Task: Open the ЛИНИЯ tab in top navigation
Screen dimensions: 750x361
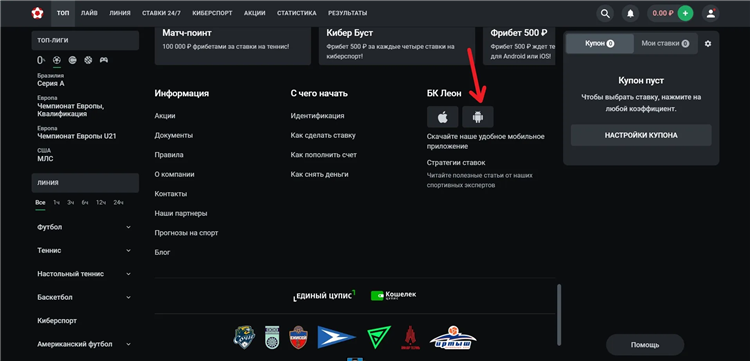Action: click(x=120, y=13)
